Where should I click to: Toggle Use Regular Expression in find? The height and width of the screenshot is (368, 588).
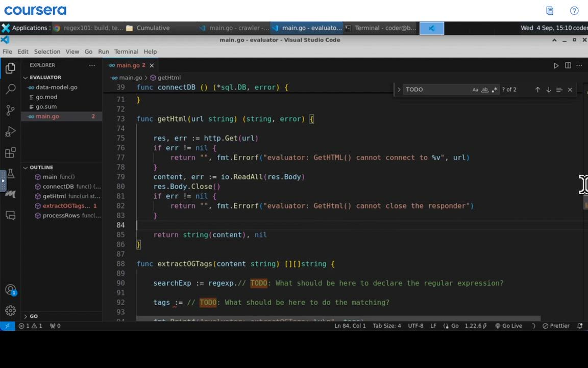(x=494, y=89)
